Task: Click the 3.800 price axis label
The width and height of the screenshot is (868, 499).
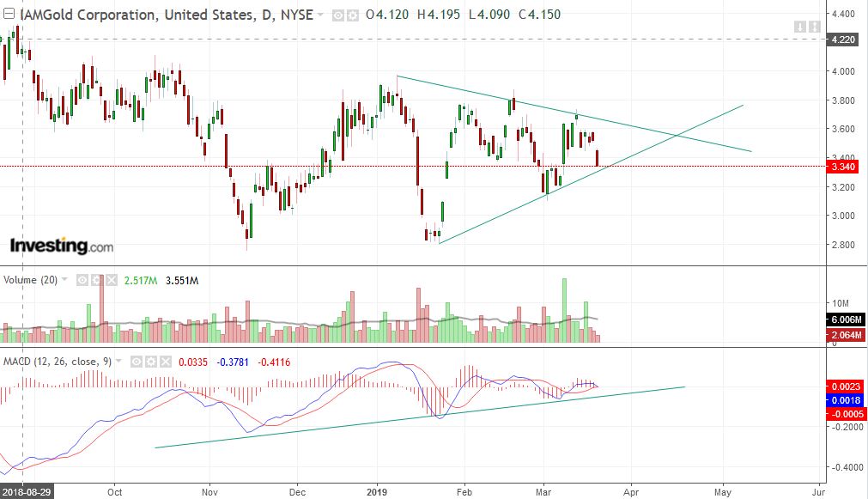Action: (x=843, y=100)
